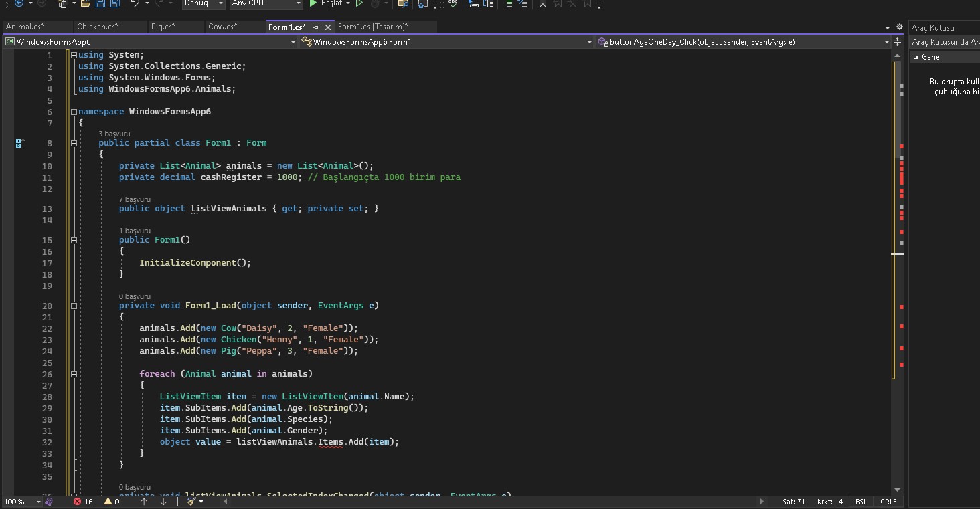Viewport: 980px width, 509px height.
Task: Open the Any CPU platform dropdown
Action: point(266,3)
